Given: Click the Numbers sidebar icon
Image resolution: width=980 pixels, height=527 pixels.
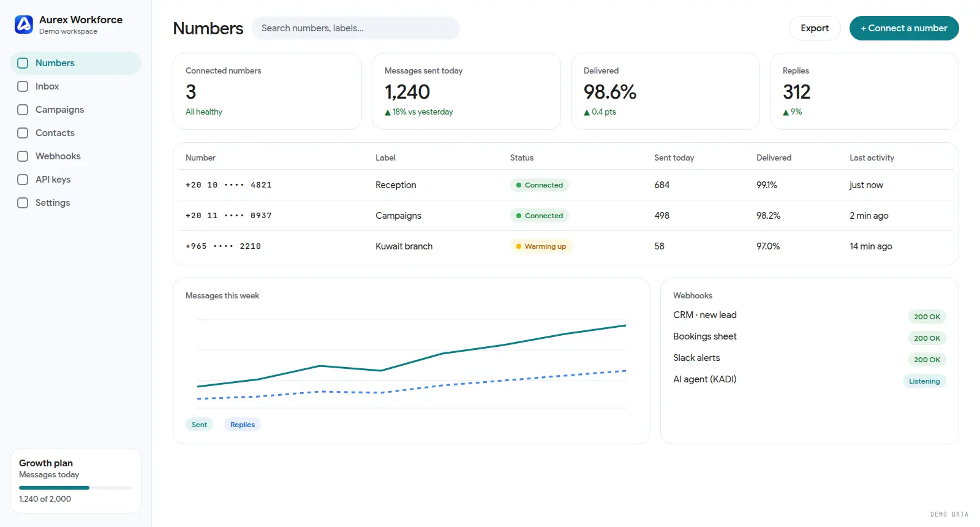Looking at the screenshot, I should [x=23, y=63].
